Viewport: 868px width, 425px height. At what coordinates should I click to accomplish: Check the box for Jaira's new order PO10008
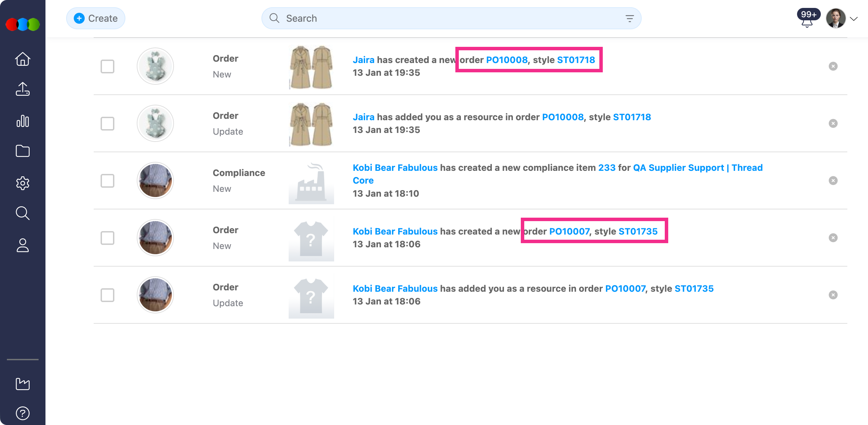(x=107, y=66)
